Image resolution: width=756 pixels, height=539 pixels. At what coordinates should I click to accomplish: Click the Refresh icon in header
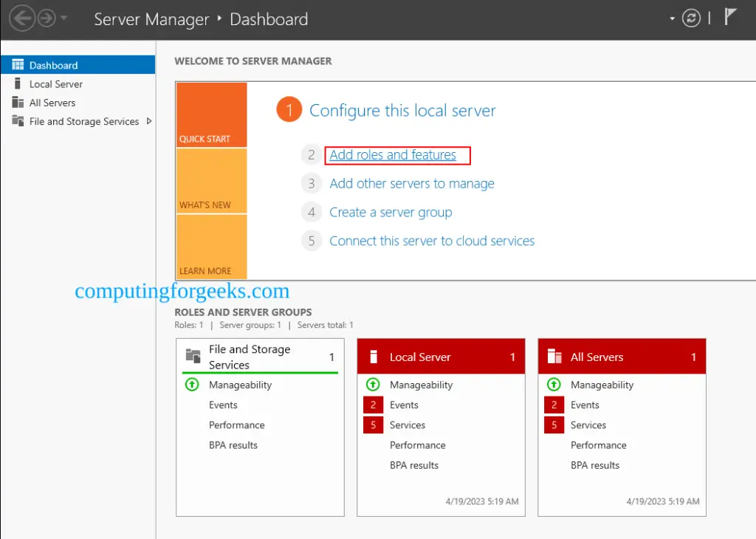click(x=691, y=18)
